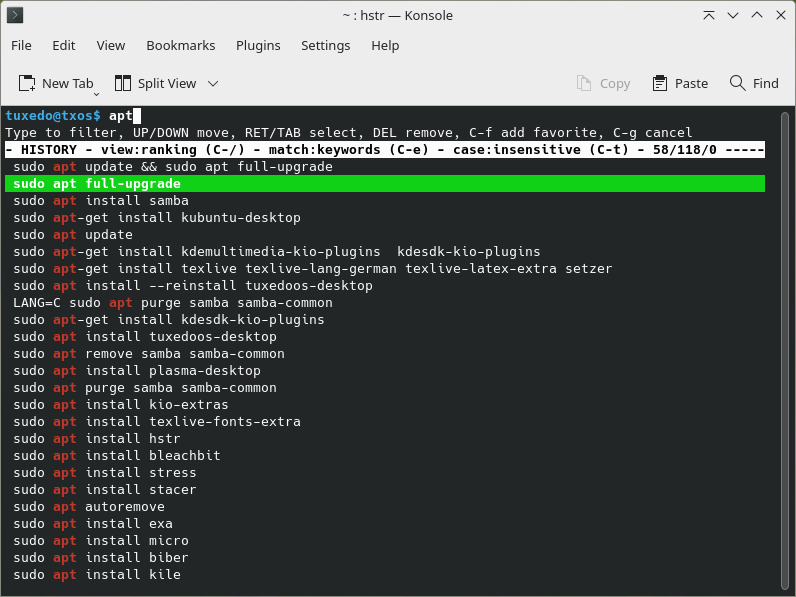Minimize the Konsole window
This screenshot has width=796, height=597.
(x=733, y=15)
